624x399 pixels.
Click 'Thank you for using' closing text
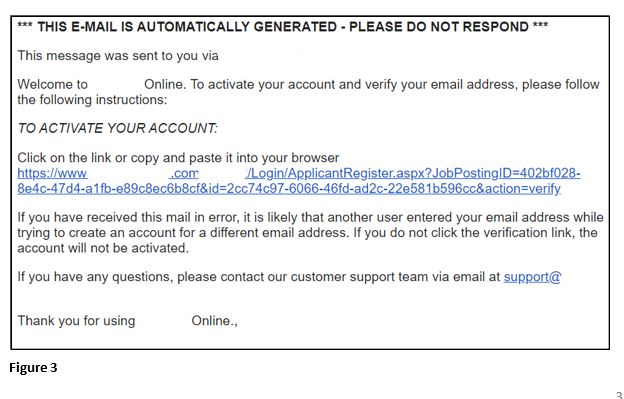point(76,321)
